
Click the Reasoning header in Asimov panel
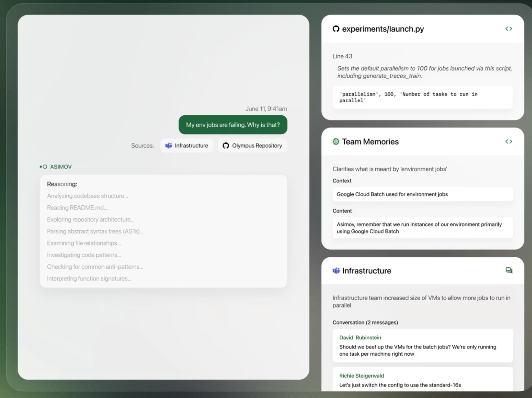[x=62, y=184]
